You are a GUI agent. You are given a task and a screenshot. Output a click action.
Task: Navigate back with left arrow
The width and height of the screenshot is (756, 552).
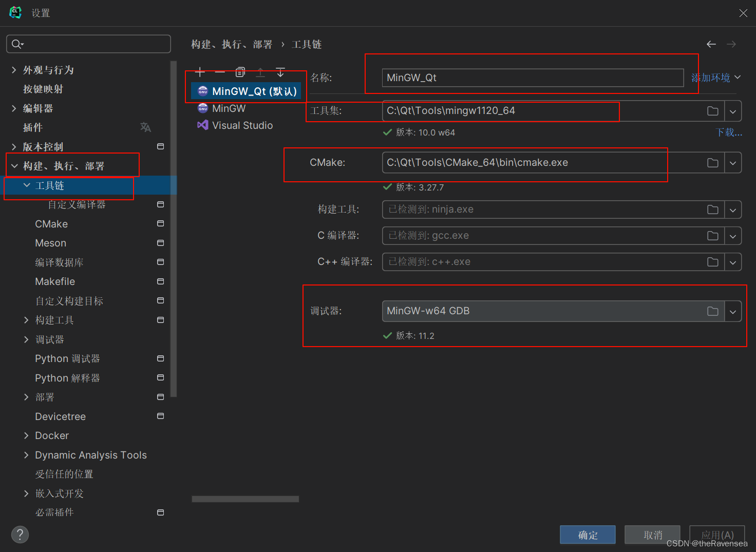click(x=711, y=45)
